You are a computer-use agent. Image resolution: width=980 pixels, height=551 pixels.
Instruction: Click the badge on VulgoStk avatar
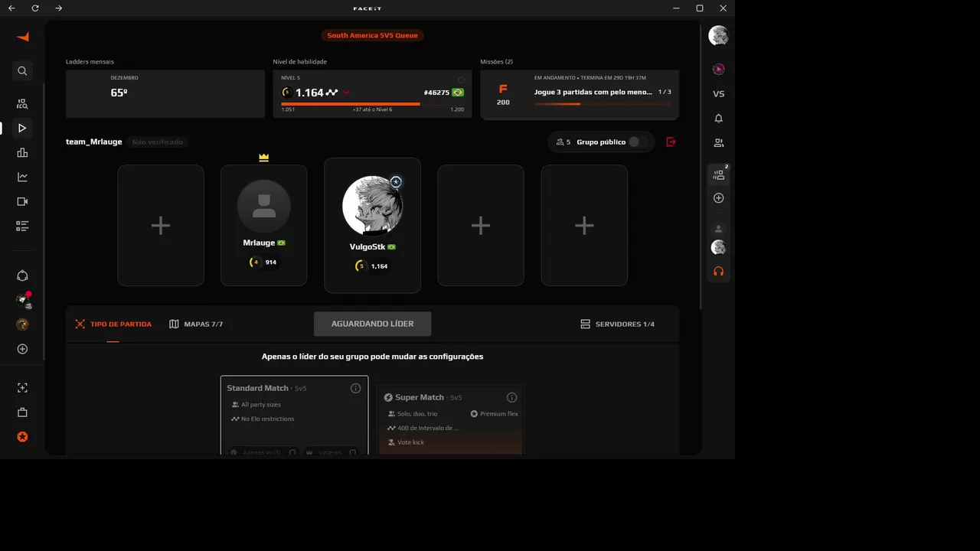point(396,182)
